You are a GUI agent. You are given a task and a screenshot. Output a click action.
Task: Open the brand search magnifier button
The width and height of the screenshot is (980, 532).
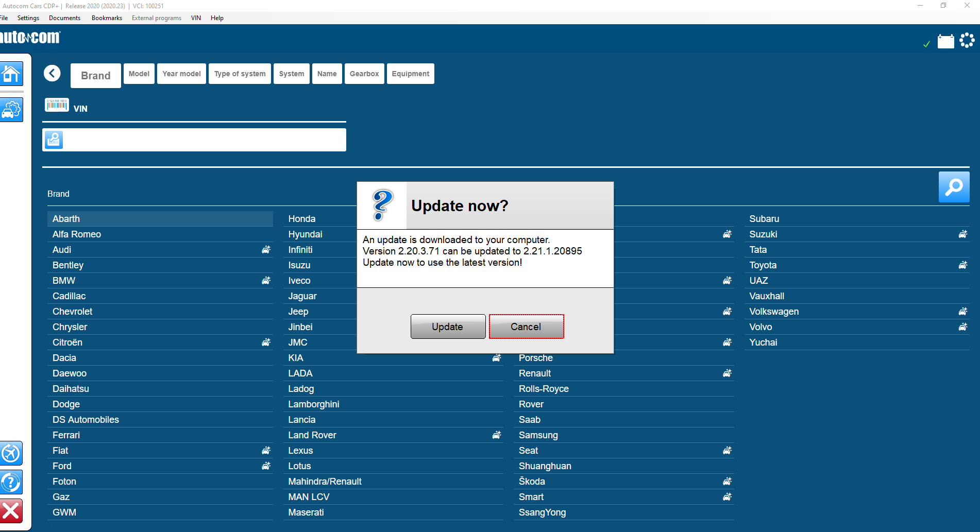point(954,186)
